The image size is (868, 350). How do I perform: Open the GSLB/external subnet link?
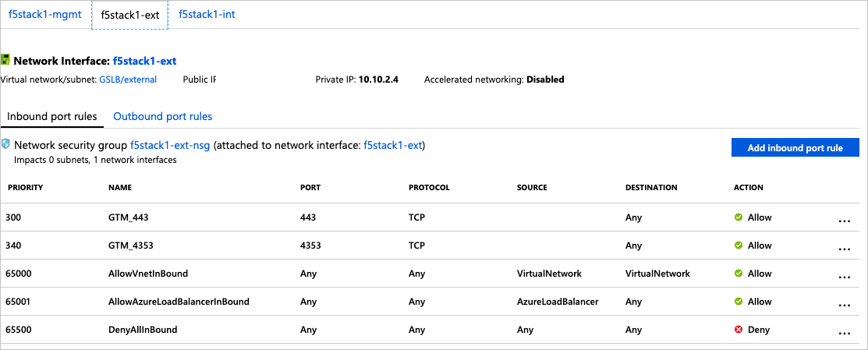[128, 80]
